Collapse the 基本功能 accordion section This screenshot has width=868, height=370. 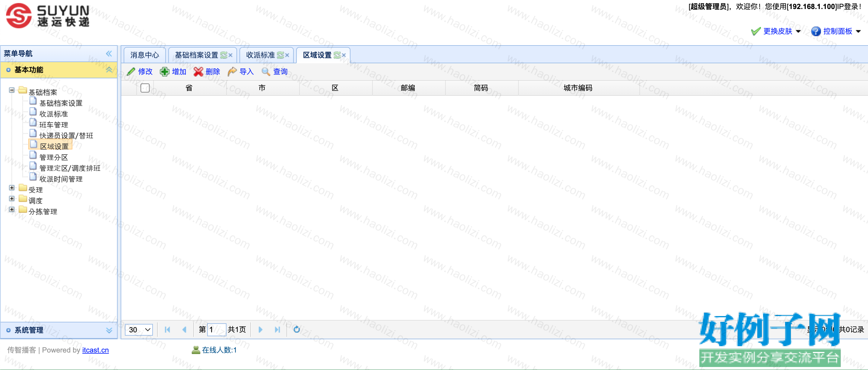(109, 70)
